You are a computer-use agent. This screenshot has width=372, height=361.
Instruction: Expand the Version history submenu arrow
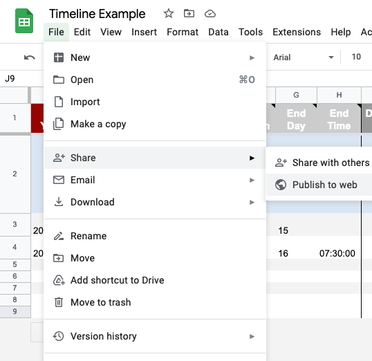coord(252,337)
